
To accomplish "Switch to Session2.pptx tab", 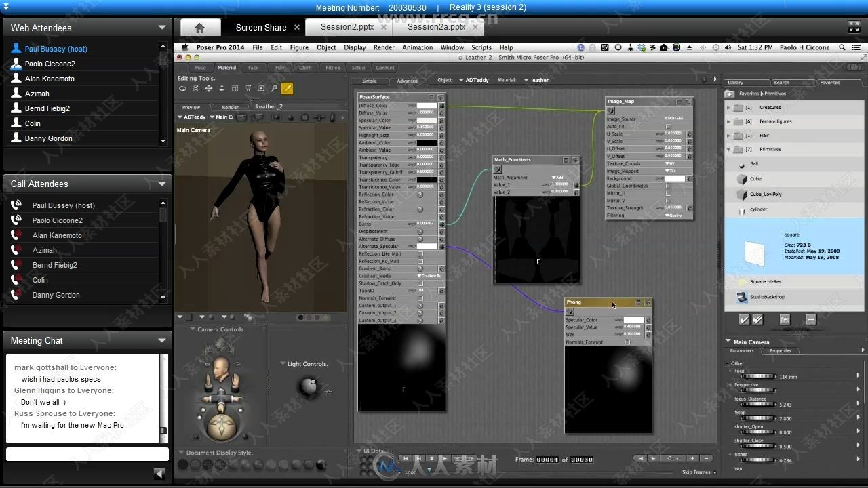I will click(347, 27).
